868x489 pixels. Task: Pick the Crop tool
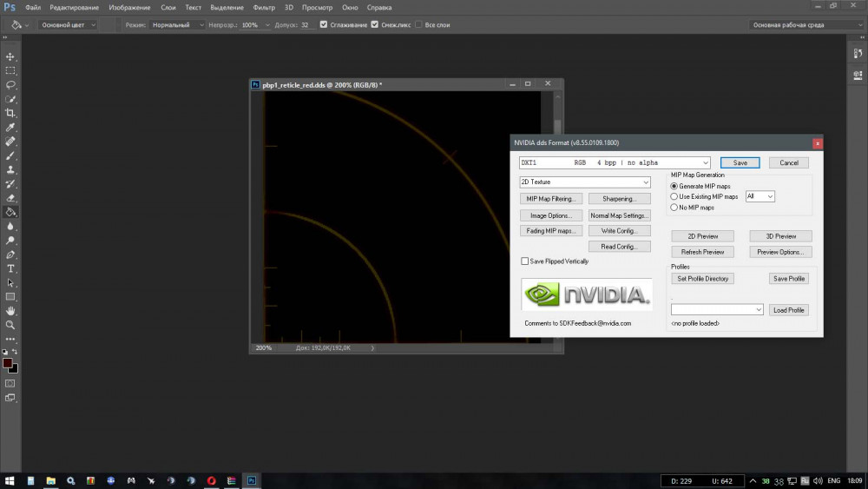coord(10,113)
